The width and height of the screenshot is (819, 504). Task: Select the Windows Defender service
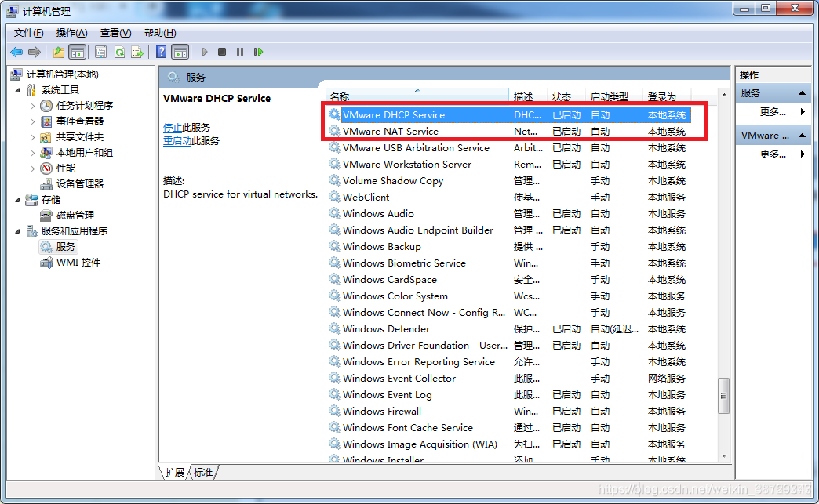[x=509, y=329]
